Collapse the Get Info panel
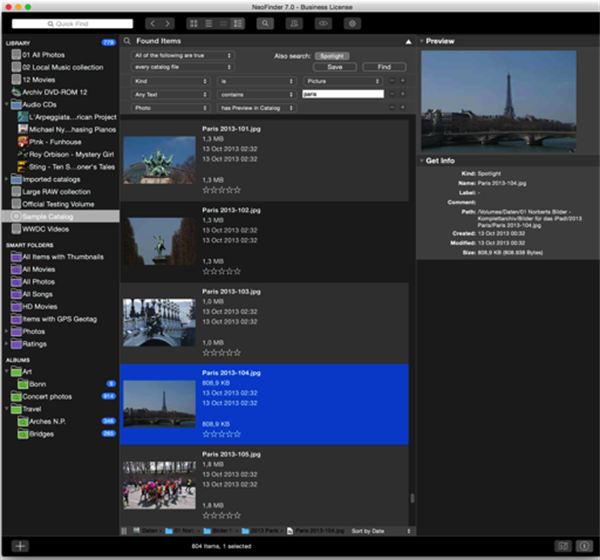The image size is (600, 560). pyautogui.click(x=421, y=160)
